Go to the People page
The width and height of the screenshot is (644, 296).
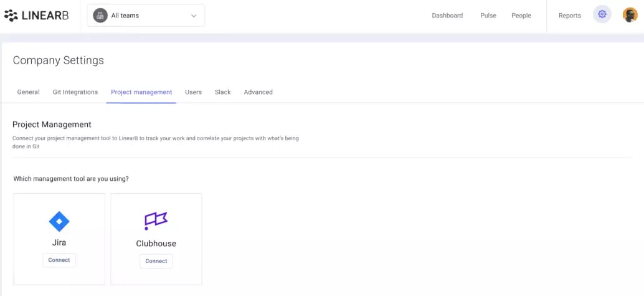521,16
